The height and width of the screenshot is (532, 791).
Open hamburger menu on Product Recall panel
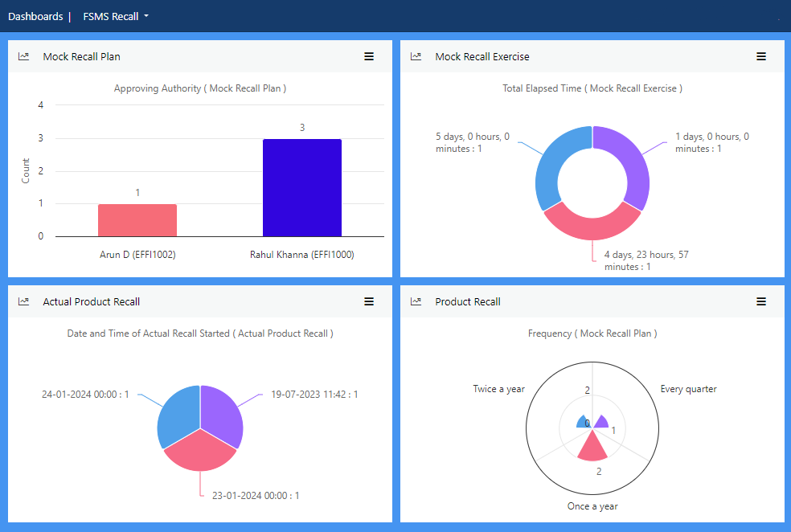(x=761, y=301)
